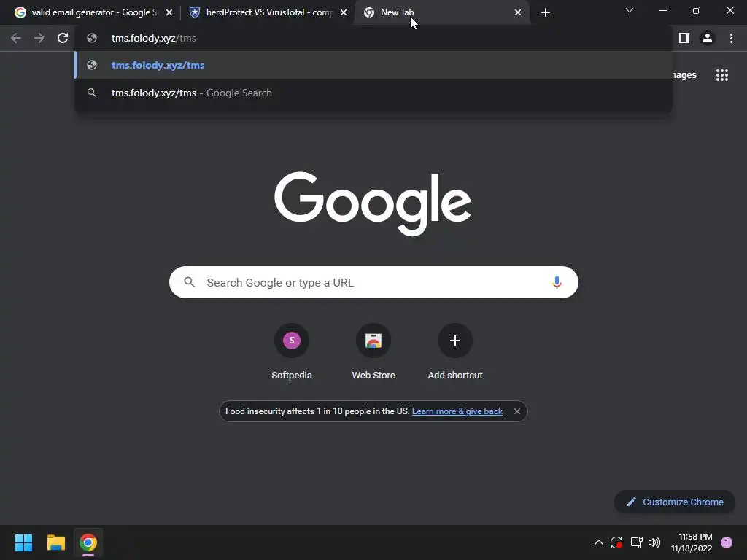Open Chrome side panel icon

point(684,38)
